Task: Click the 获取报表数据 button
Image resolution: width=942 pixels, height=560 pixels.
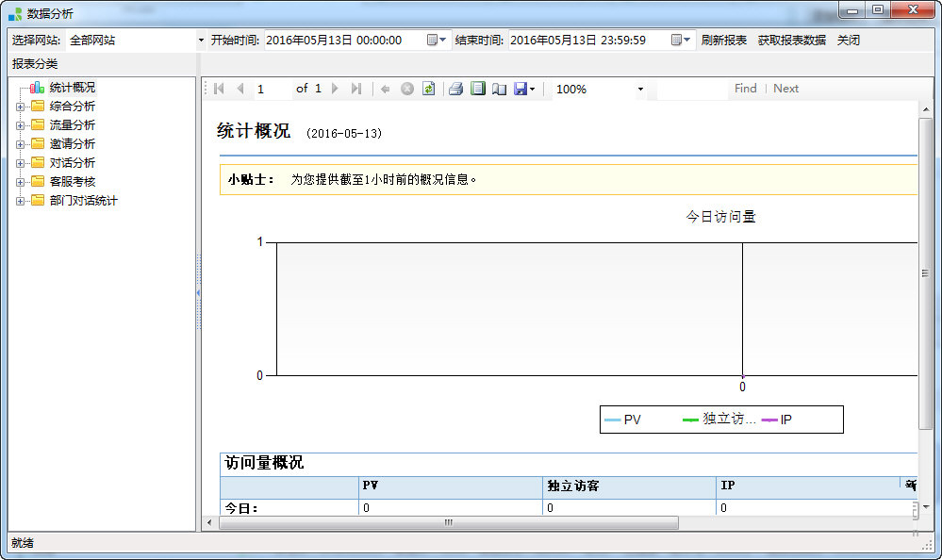Action: click(791, 41)
